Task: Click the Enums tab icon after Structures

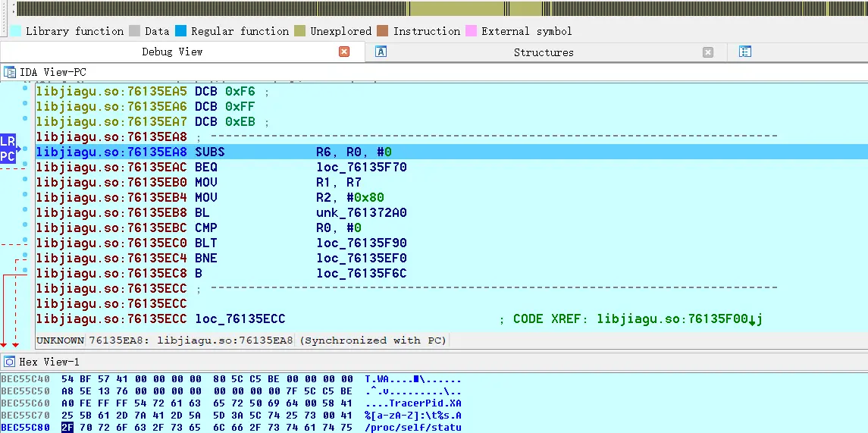Action: (745, 52)
